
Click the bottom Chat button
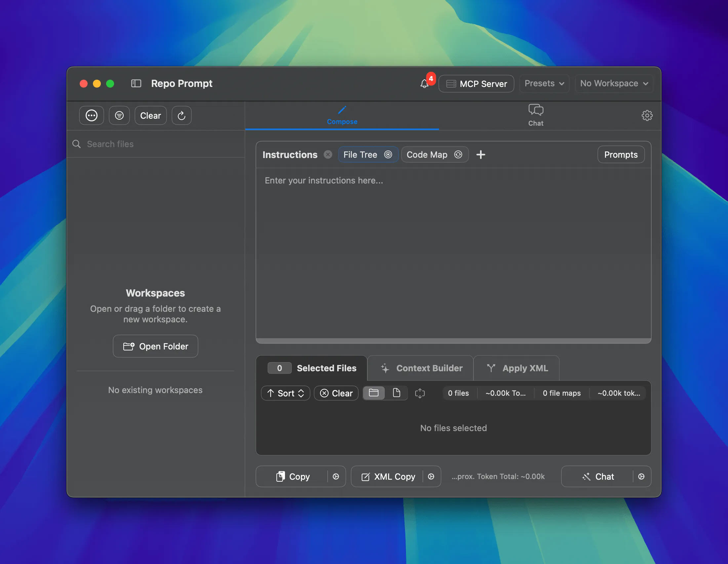598,477
